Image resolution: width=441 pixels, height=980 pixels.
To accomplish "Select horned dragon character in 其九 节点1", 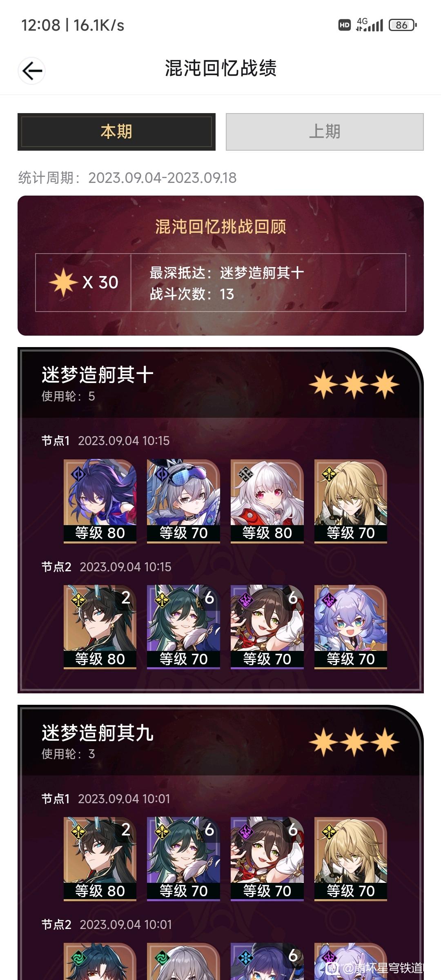I will [x=100, y=859].
